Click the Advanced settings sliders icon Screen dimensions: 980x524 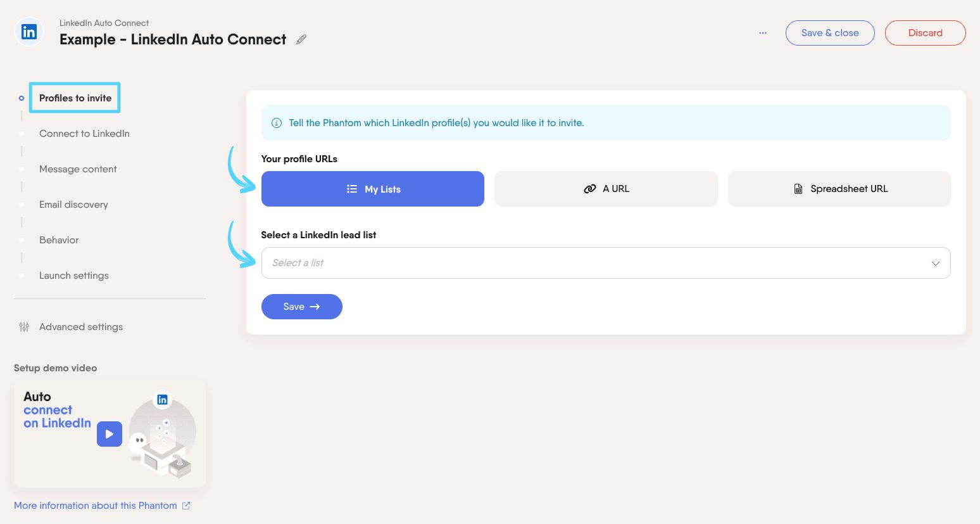coord(24,327)
